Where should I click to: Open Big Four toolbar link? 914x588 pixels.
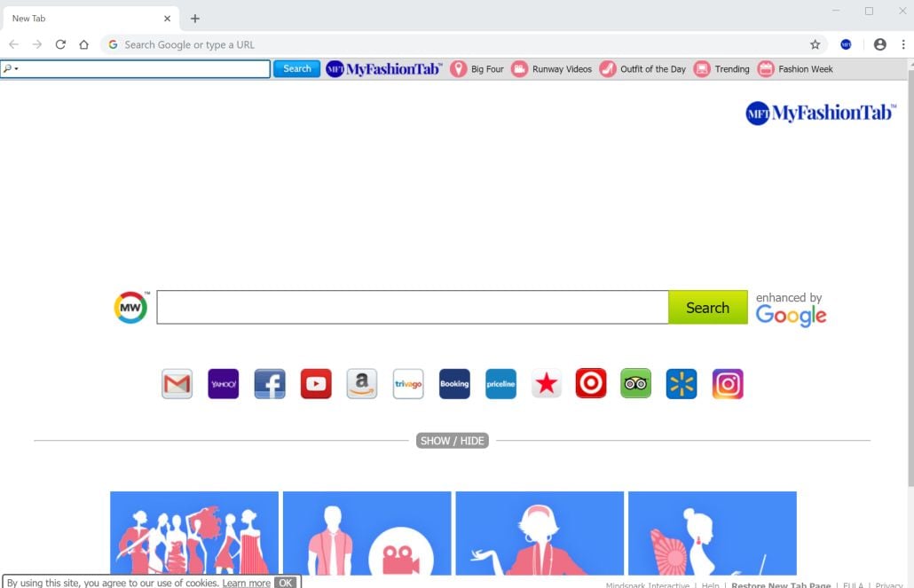tap(477, 69)
